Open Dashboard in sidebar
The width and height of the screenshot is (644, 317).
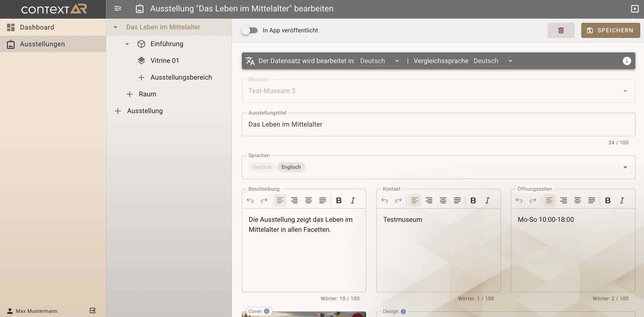click(x=37, y=27)
